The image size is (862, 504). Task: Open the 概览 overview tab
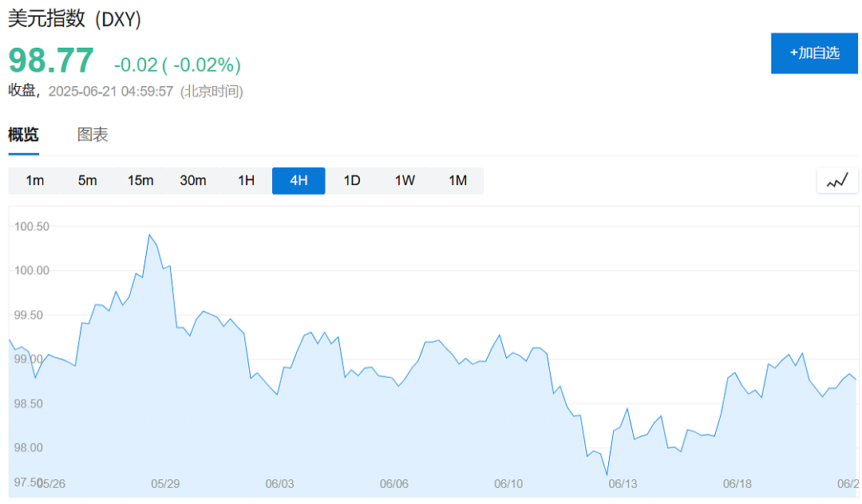(x=23, y=135)
